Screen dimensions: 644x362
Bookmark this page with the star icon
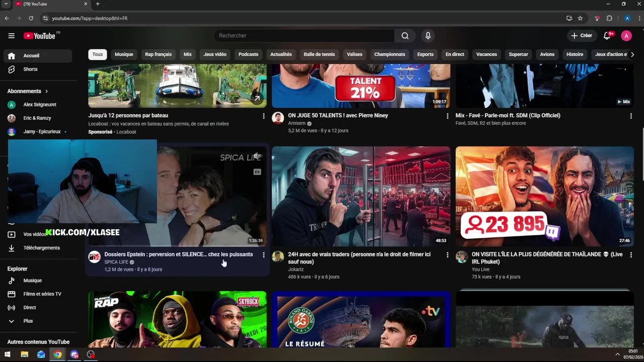pyautogui.click(x=580, y=18)
